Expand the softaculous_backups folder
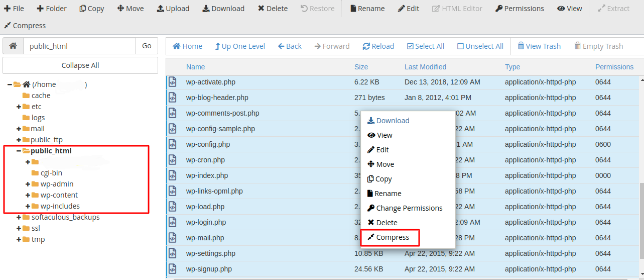 [x=19, y=217]
